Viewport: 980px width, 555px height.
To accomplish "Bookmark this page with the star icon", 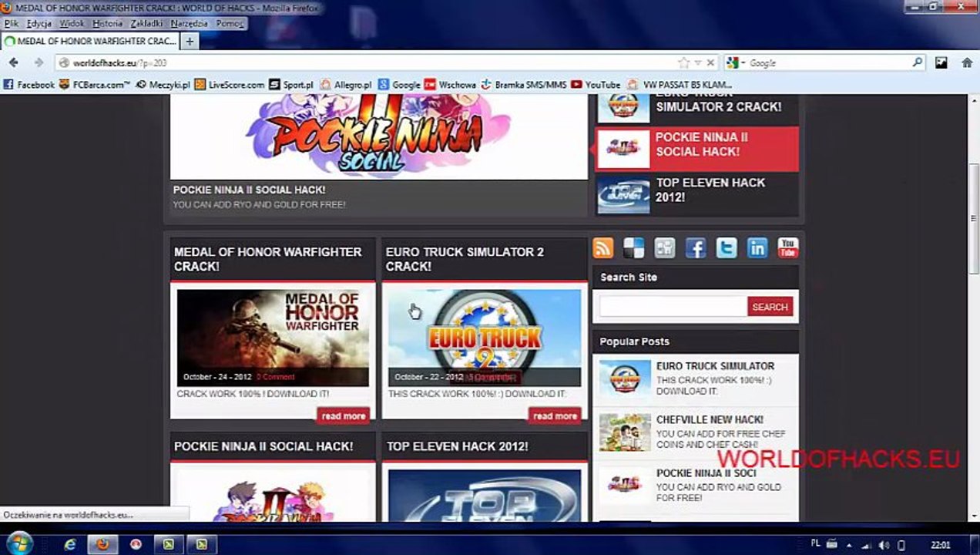I will pyautogui.click(x=683, y=63).
